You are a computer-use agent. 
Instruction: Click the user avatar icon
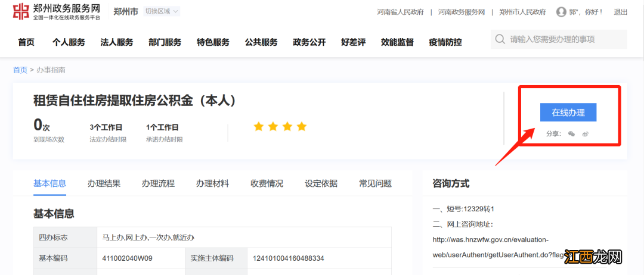[561, 12]
